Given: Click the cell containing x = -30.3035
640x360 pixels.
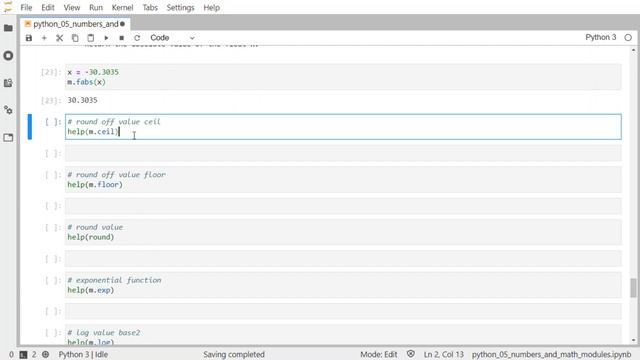Looking at the screenshot, I should [x=343, y=77].
